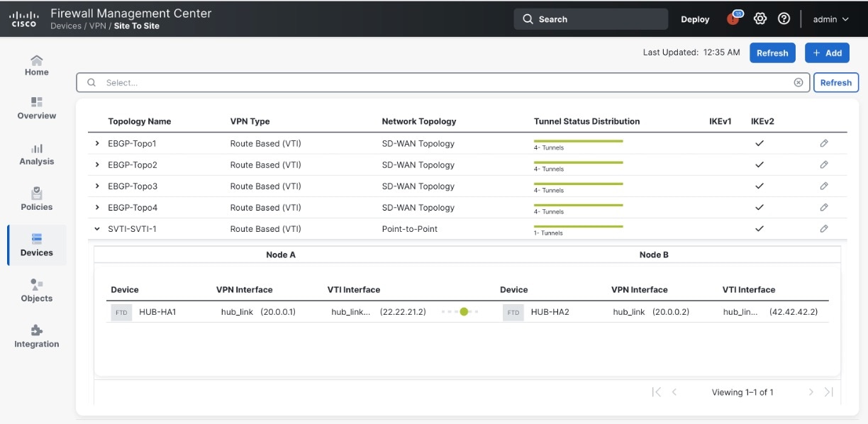Click the Topology Name column header
868x424 pixels.
pos(139,121)
